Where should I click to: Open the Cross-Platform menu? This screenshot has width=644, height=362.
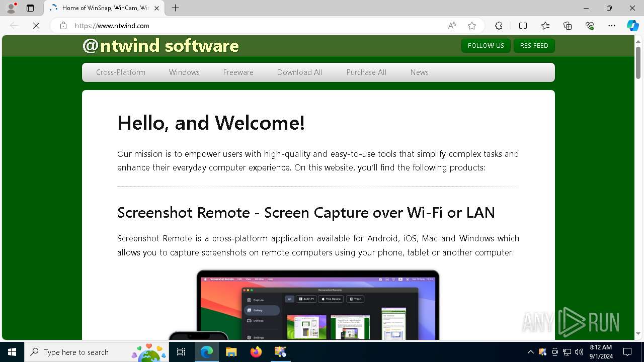[121, 72]
